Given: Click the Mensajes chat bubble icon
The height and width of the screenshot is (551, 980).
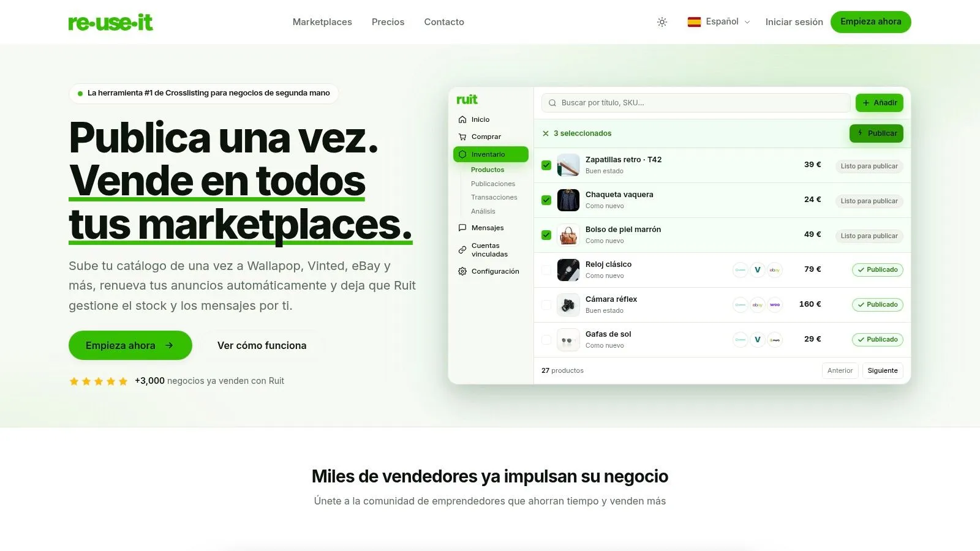Looking at the screenshot, I should pos(462,228).
